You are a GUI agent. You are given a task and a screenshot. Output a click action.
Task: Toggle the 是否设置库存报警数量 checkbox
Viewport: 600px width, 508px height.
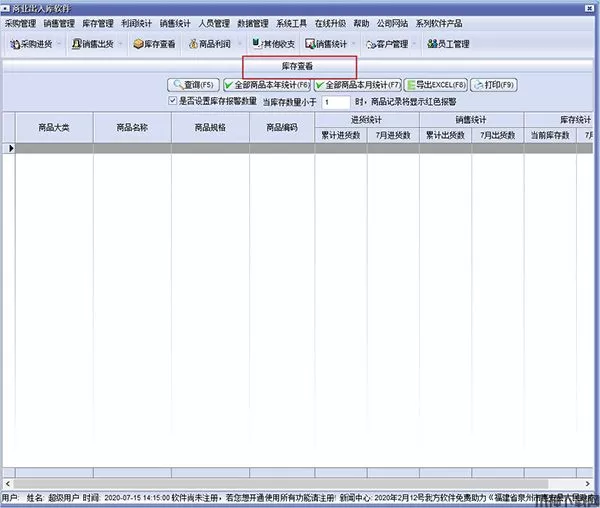[x=173, y=101]
